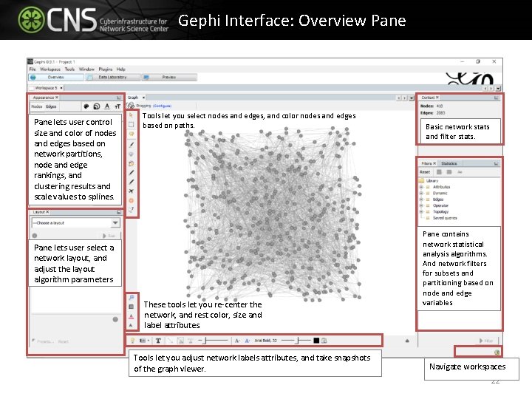Image resolution: width=532 pixels, height=399 pixels.
Task: Select the node pencil tool
Action: [132, 173]
